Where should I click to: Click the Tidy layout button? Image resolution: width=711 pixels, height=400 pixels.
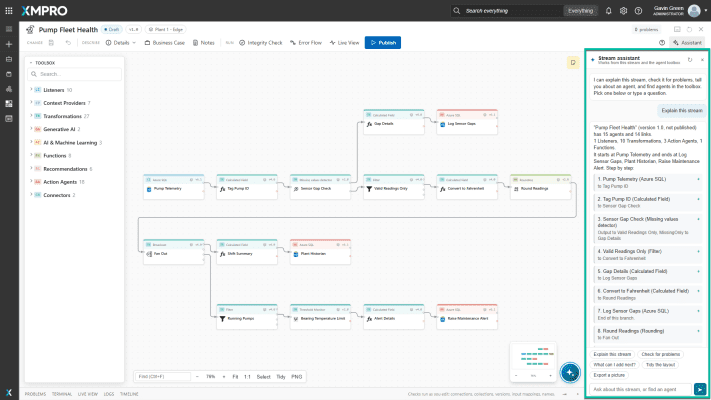(281, 376)
